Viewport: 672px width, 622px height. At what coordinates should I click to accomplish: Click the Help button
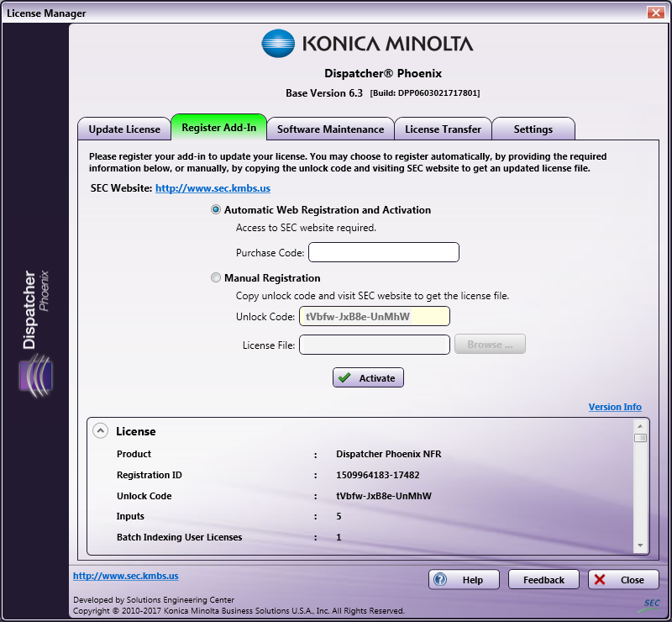click(x=464, y=579)
